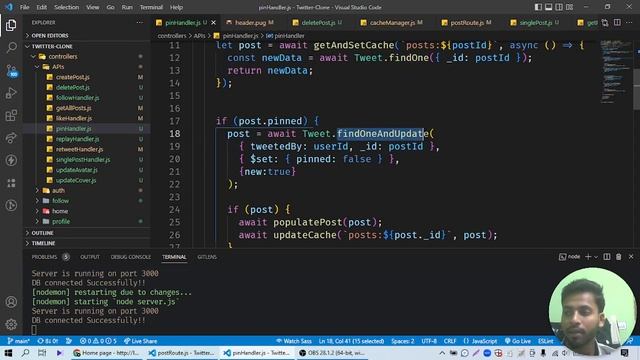Open the Manage gear icon

[x=11, y=324]
